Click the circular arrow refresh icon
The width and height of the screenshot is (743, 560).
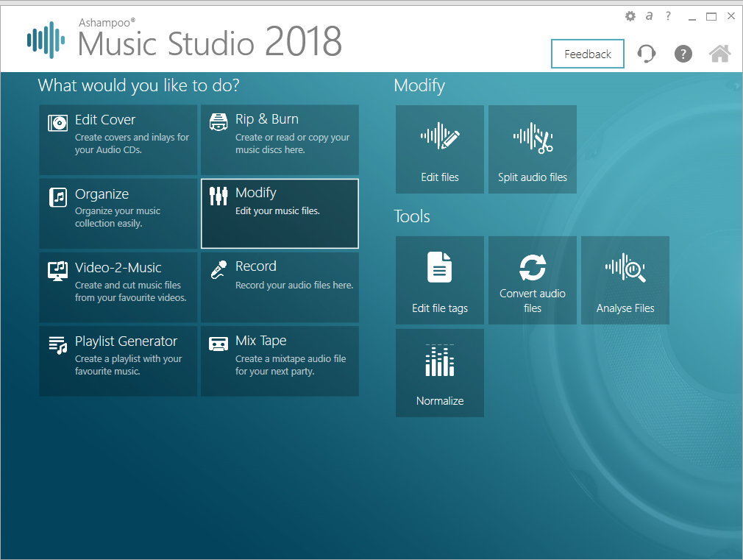click(x=646, y=53)
